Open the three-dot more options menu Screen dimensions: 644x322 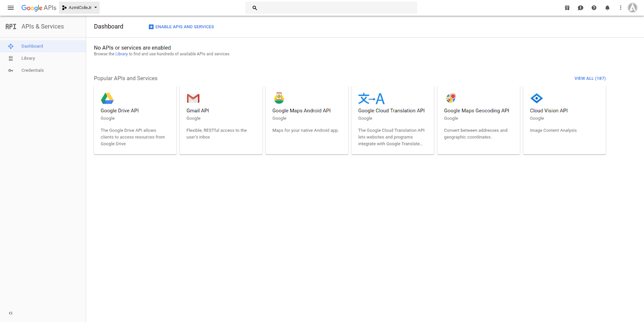coord(621,8)
